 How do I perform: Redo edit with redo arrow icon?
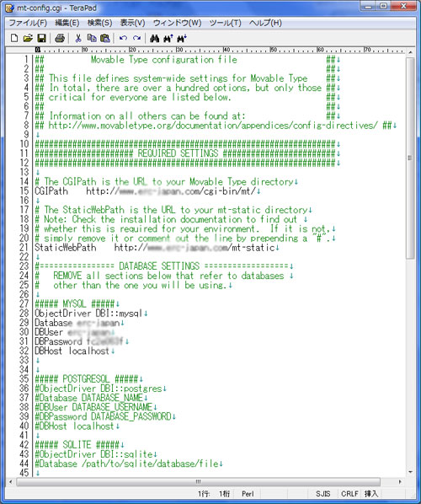point(136,38)
